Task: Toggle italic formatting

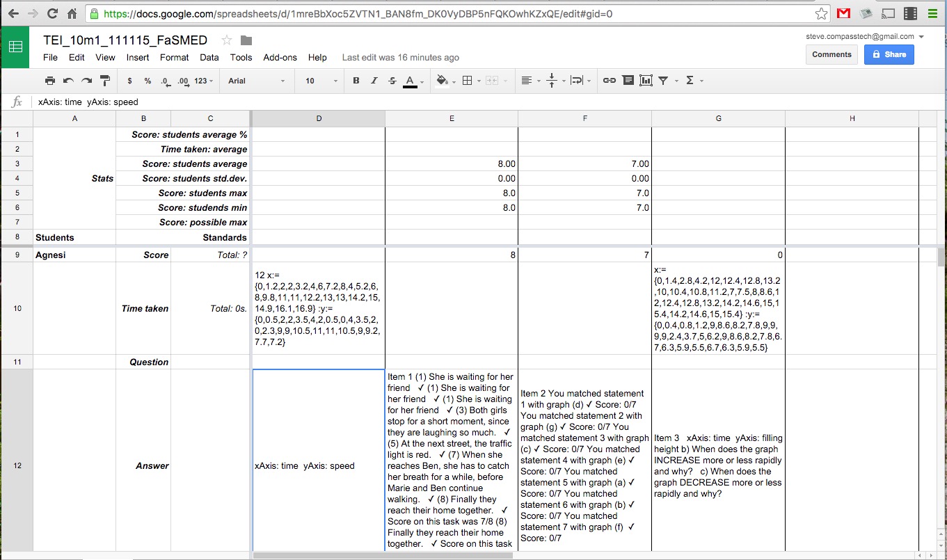Action: click(374, 81)
